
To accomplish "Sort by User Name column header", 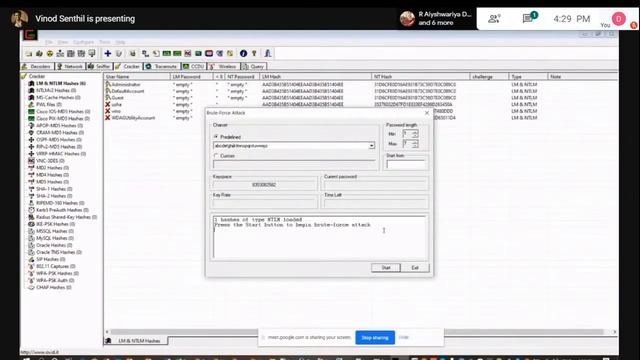I will [x=137, y=77].
